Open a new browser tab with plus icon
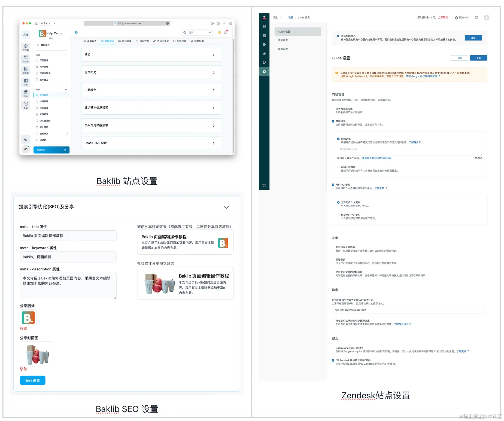504x421 pixels. [224, 23]
